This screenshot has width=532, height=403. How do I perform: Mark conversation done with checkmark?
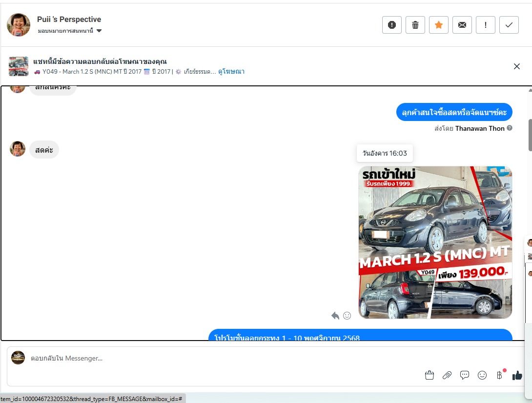[x=509, y=25]
